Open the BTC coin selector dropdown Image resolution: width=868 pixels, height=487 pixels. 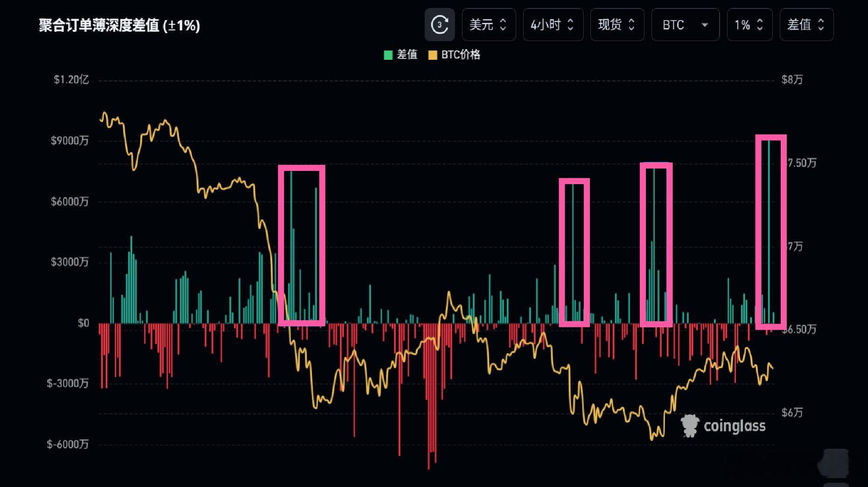click(685, 25)
